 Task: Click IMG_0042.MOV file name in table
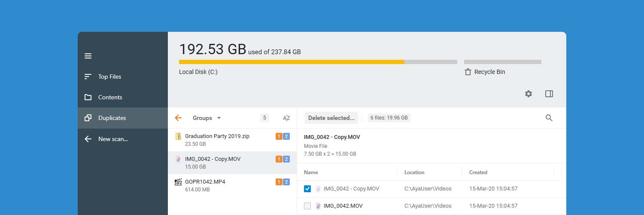[x=343, y=206]
